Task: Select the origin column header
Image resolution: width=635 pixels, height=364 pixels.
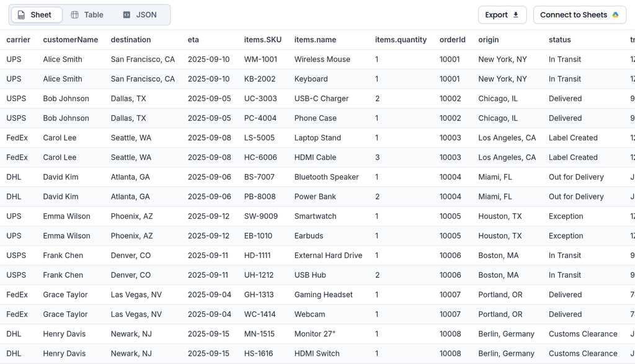Action: point(489,40)
